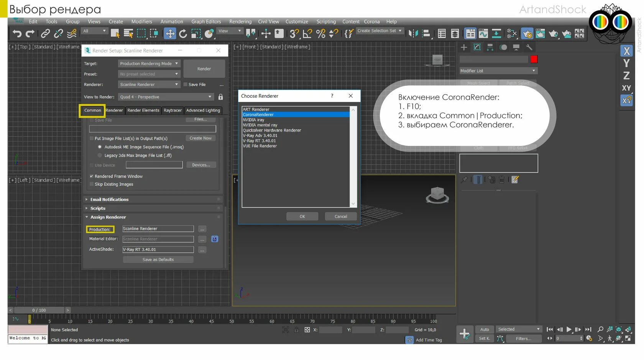The image size is (644, 360).
Task: Activate the Unlink Selection tool
Action: click(x=58, y=34)
